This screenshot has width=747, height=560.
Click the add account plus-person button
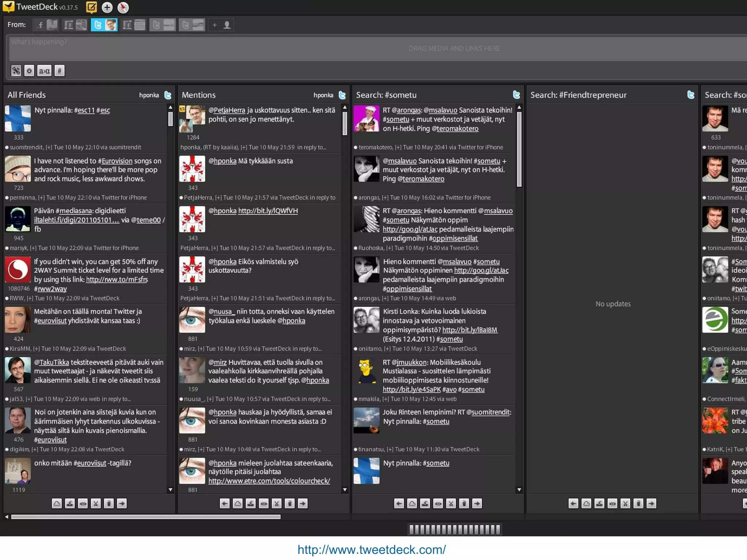point(221,25)
